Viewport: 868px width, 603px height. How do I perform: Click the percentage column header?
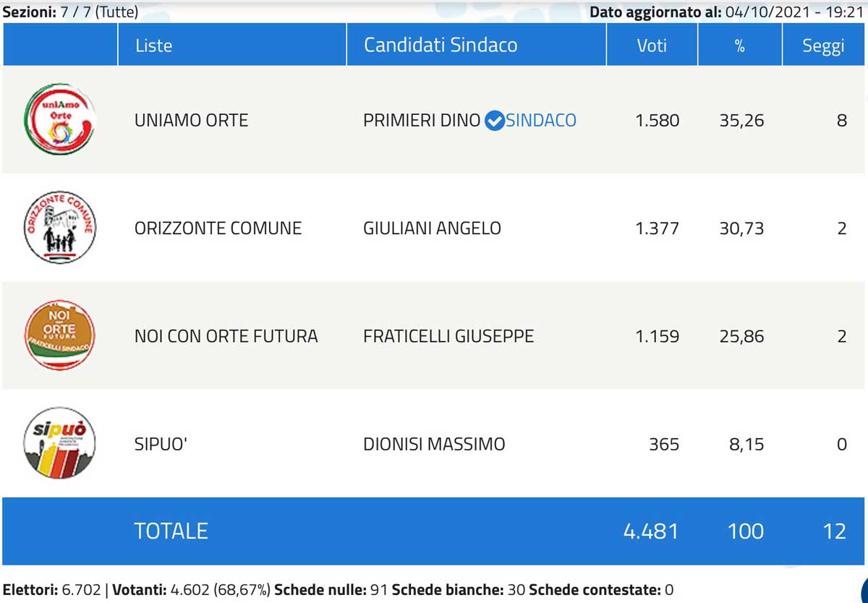tap(739, 45)
